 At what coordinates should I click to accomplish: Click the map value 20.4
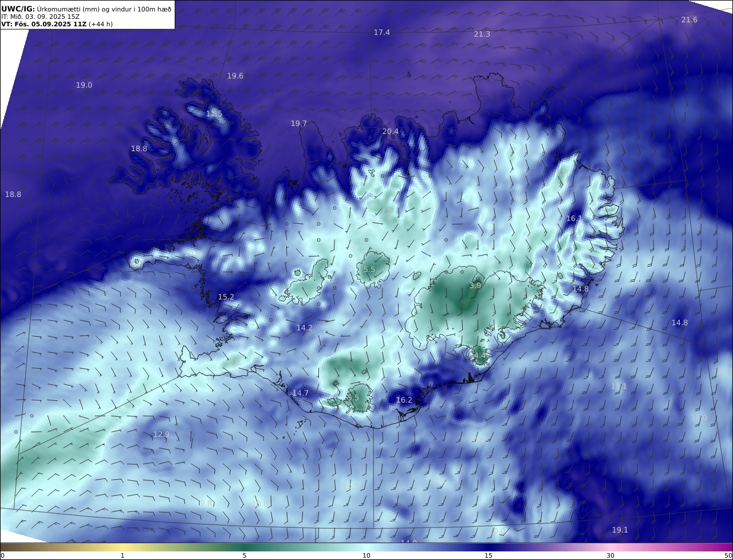click(x=391, y=132)
